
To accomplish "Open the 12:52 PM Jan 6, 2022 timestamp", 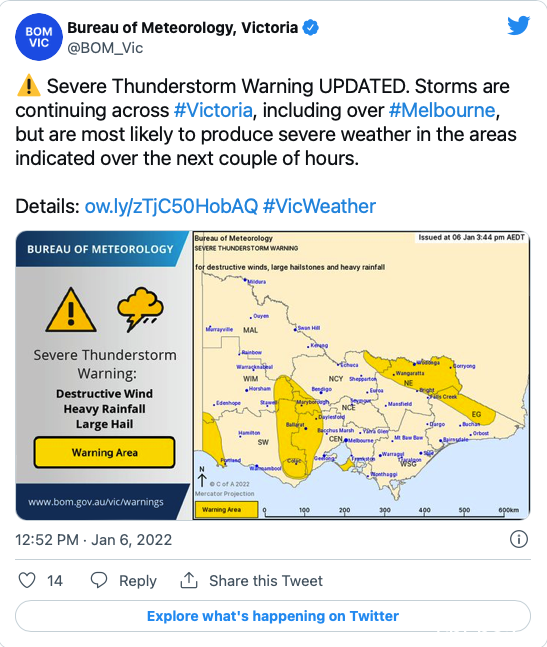I will (x=93, y=539).
